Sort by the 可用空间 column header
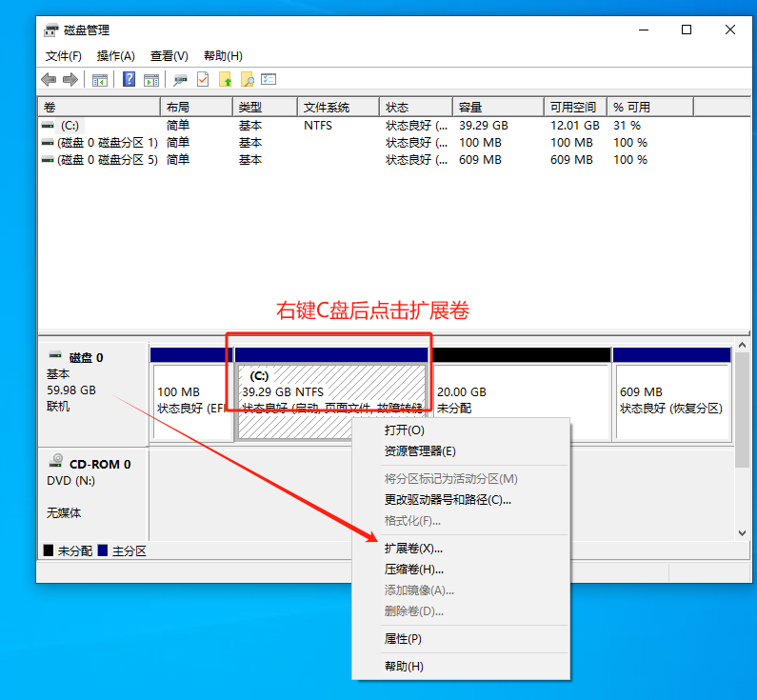757x700 pixels. click(575, 108)
